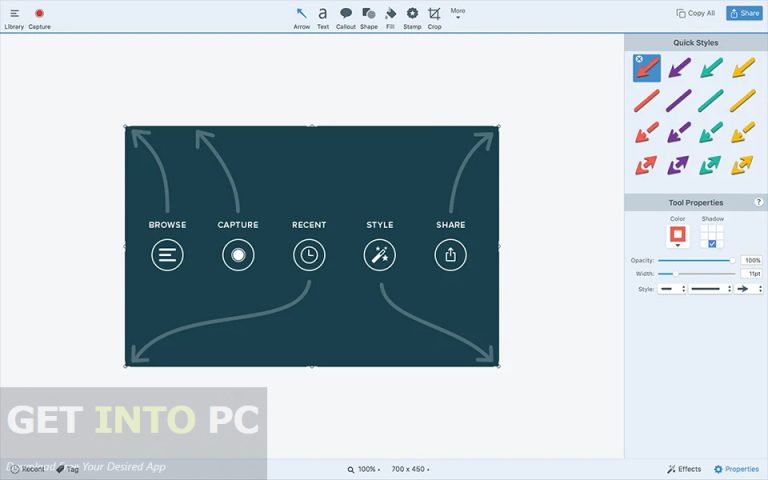Image resolution: width=768 pixels, height=480 pixels.
Task: Open the Library panel
Action: point(14,19)
